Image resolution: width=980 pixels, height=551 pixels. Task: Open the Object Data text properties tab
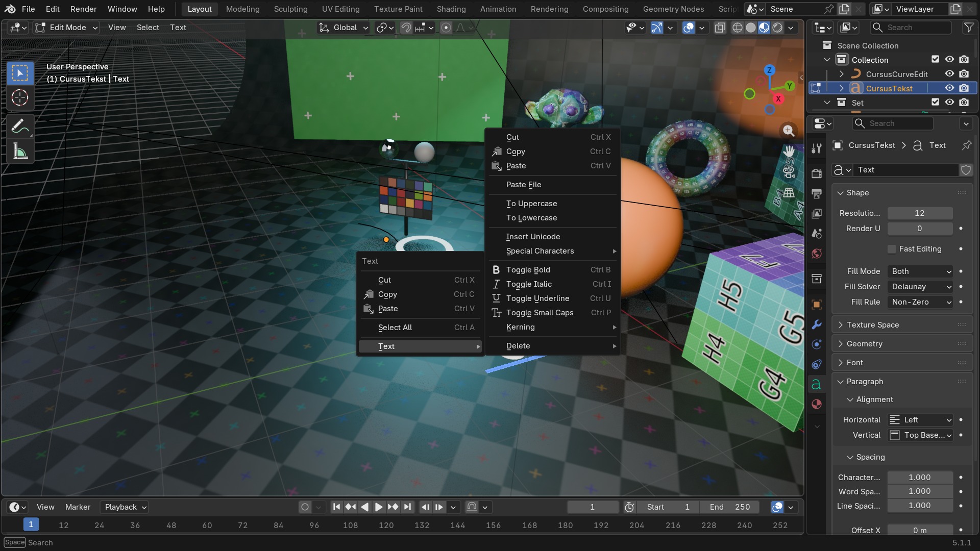(817, 384)
